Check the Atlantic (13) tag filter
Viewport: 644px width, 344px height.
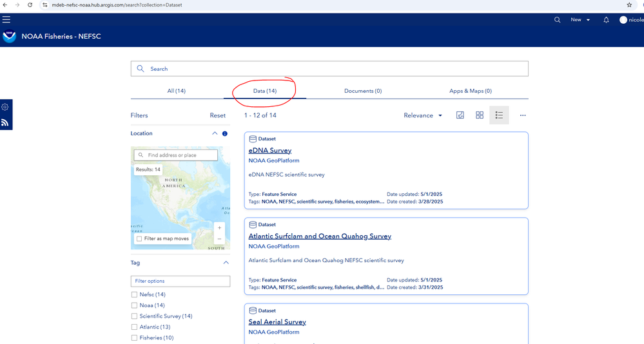[x=134, y=327]
